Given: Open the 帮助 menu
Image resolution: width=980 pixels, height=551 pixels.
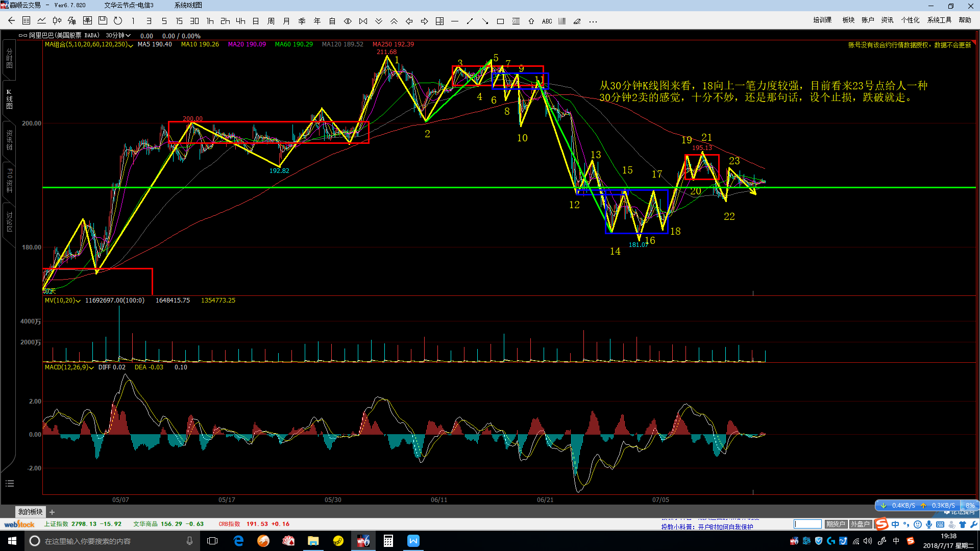Looking at the screenshot, I should pyautogui.click(x=965, y=20).
